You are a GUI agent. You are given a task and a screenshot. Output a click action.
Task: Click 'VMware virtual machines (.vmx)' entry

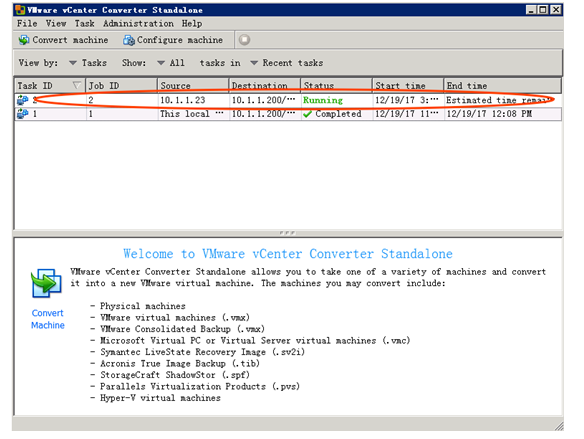(x=175, y=318)
